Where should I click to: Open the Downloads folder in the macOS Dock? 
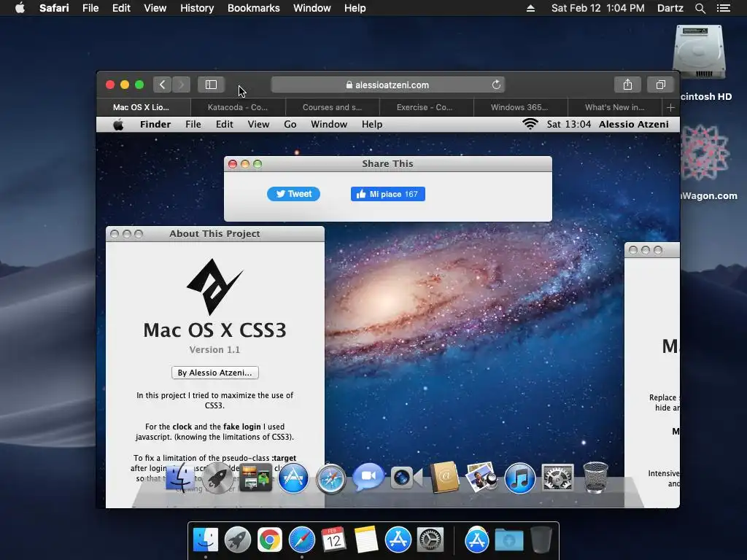pyautogui.click(x=508, y=540)
